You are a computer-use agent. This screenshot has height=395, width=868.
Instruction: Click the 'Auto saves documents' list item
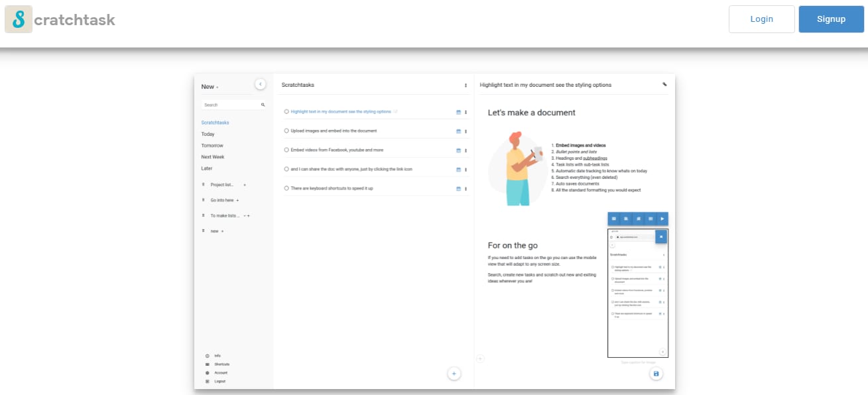click(x=578, y=184)
